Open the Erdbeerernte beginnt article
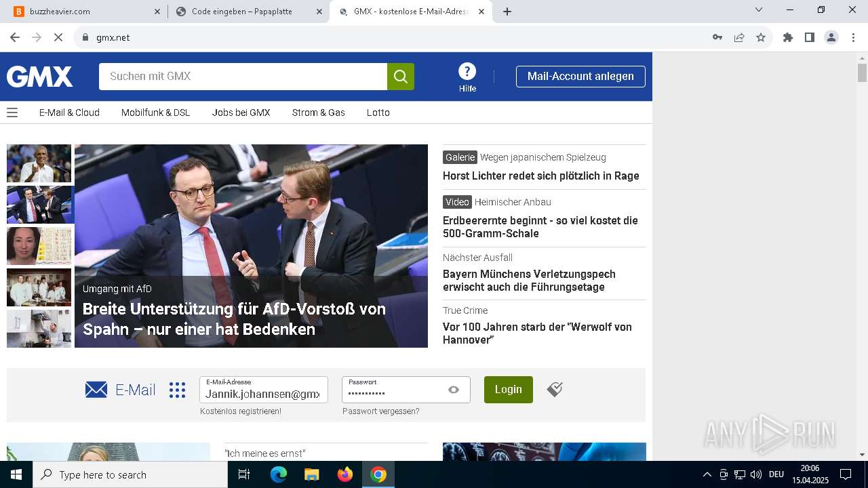Image resolution: width=868 pixels, height=488 pixels. (540, 227)
